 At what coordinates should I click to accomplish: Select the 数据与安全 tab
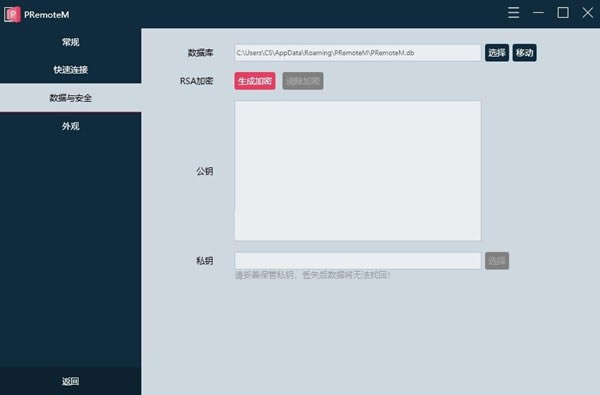(70, 98)
